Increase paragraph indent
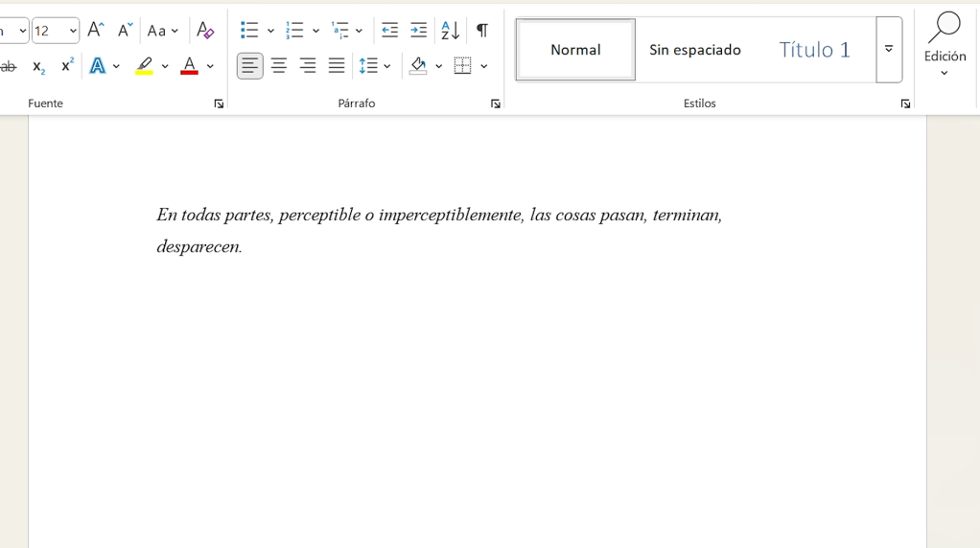 pos(418,30)
